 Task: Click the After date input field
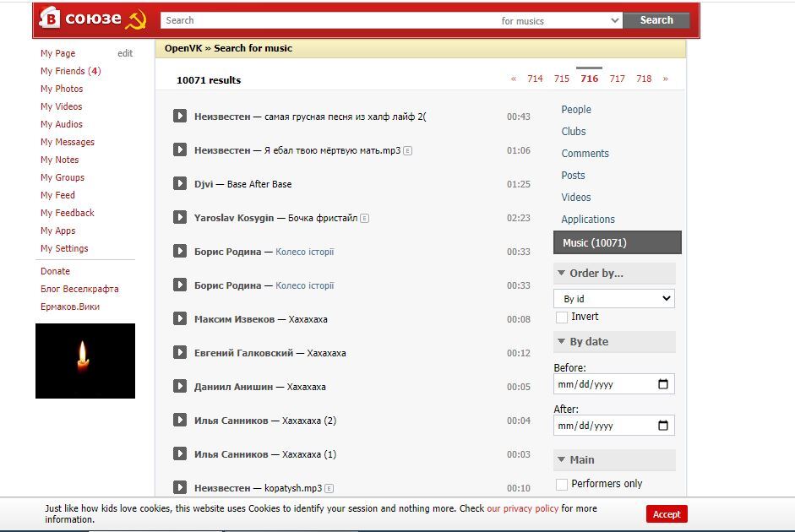(613, 425)
